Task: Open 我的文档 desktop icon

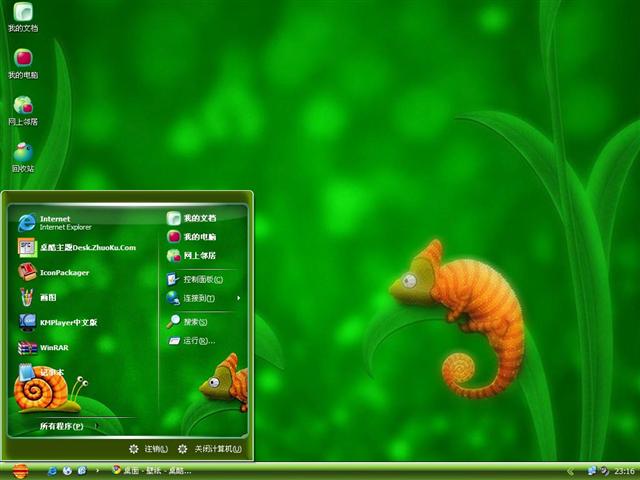Action: point(23,17)
